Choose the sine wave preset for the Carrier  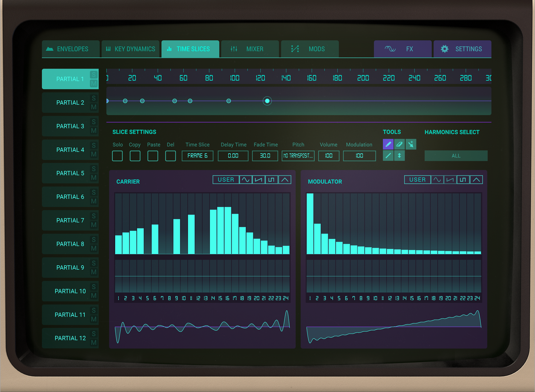point(246,179)
